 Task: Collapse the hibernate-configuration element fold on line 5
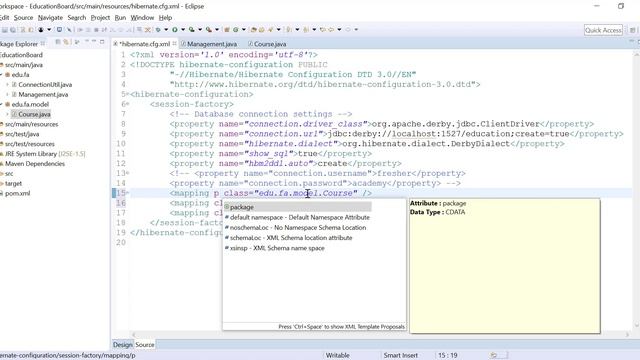pos(127,95)
